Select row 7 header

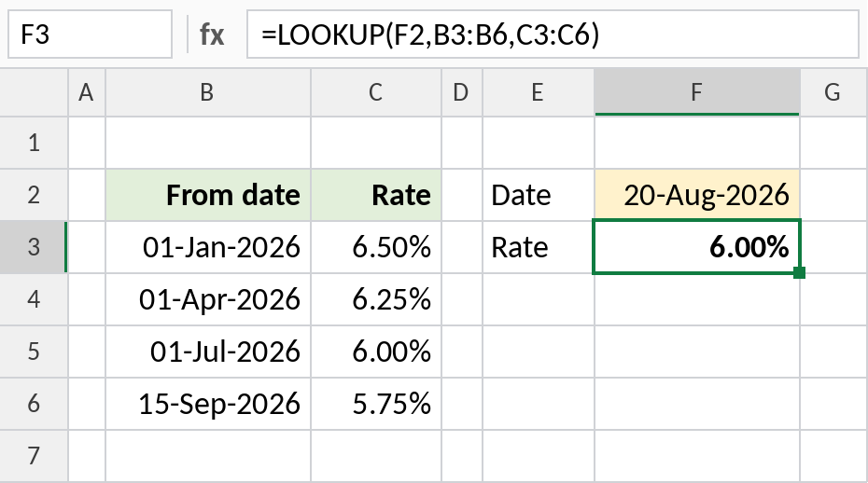(x=34, y=456)
